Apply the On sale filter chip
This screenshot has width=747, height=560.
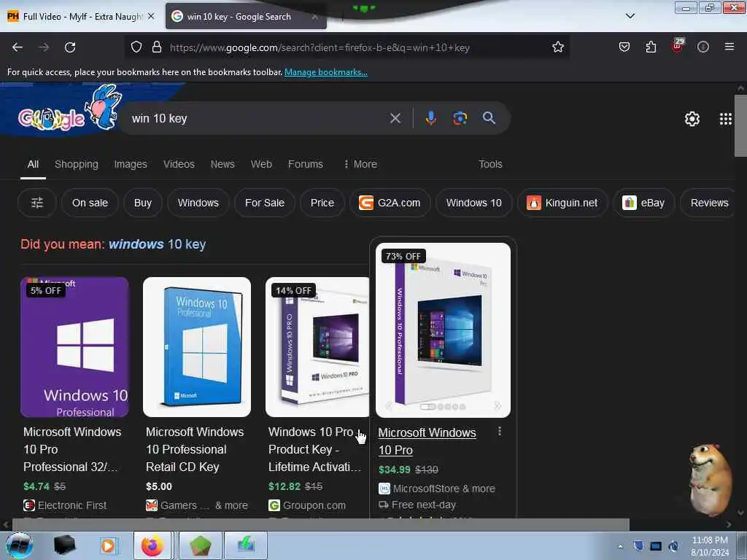90,203
